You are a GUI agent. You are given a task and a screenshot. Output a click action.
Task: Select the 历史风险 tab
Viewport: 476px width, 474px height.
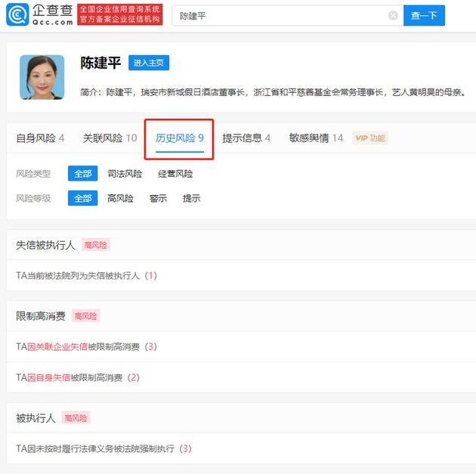point(180,138)
